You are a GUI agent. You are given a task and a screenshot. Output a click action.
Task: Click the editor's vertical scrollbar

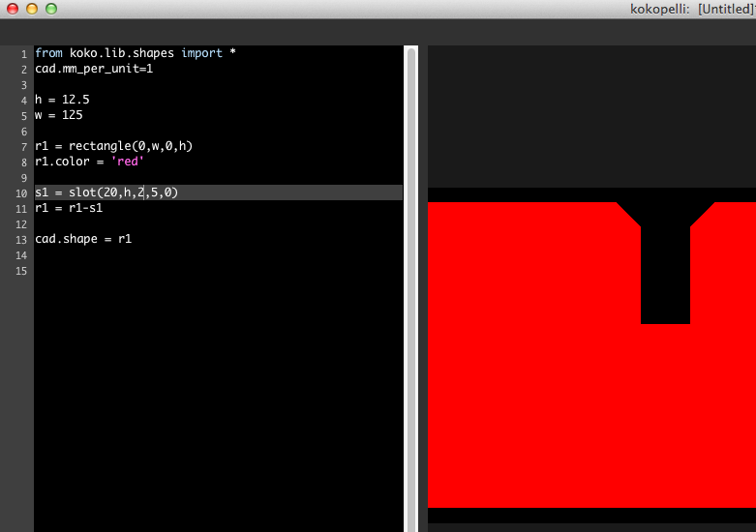point(411,289)
